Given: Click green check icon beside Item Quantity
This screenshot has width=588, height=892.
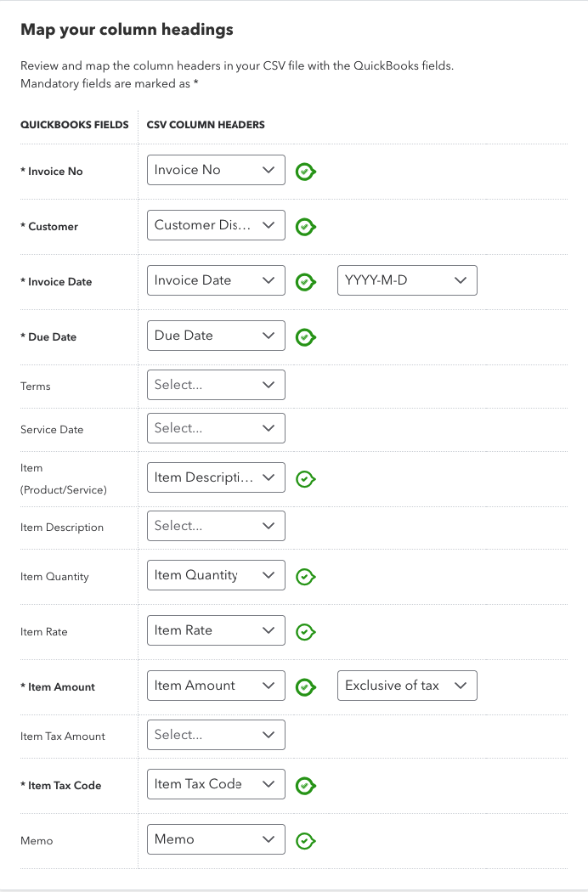Looking at the screenshot, I should [x=305, y=577].
